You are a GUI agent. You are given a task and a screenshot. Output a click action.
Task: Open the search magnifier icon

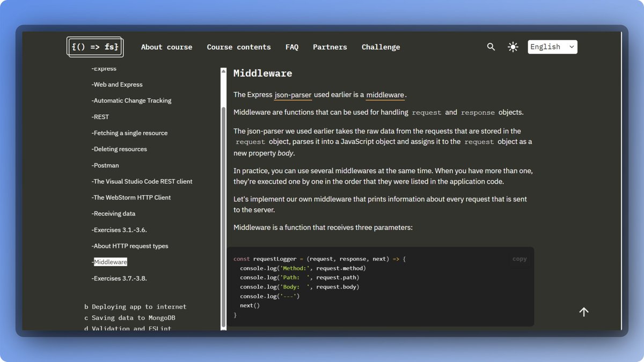(491, 47)
